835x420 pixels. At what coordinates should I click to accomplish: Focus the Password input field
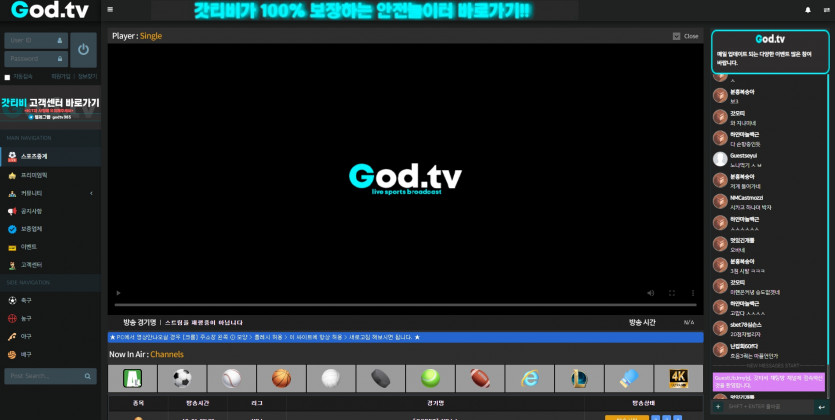36,59
